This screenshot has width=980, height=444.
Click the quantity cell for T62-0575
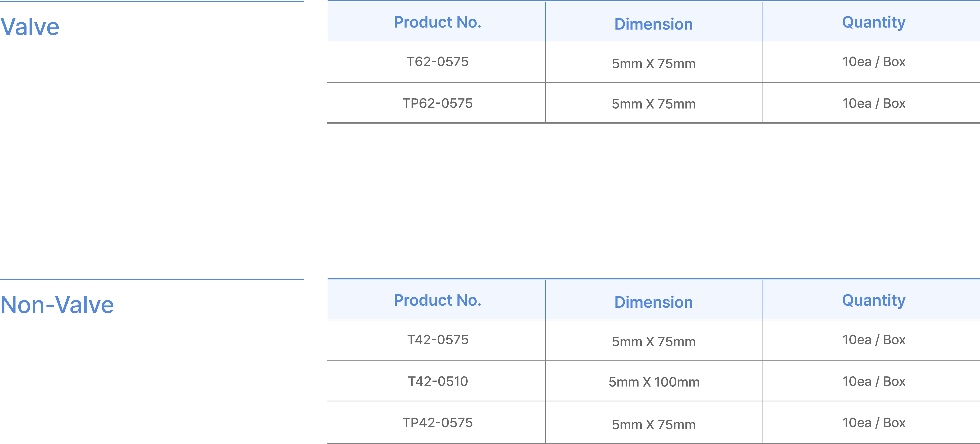[873, 62]
